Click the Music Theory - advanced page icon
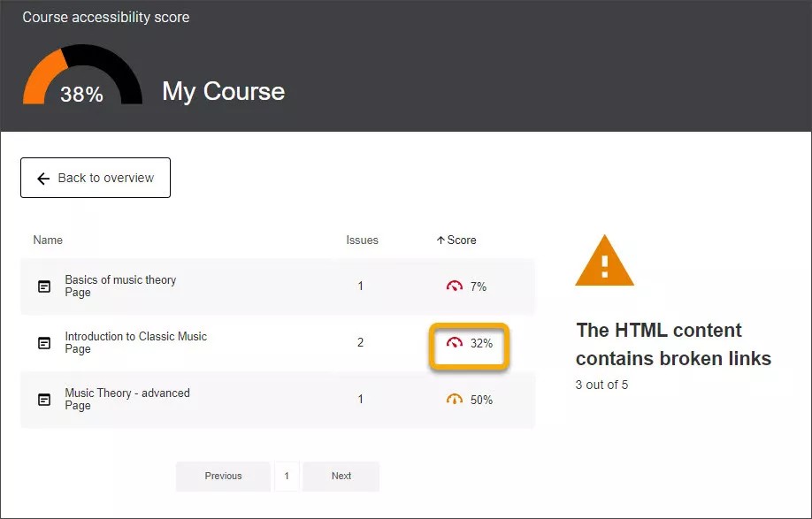 click(x=43, y=399)
